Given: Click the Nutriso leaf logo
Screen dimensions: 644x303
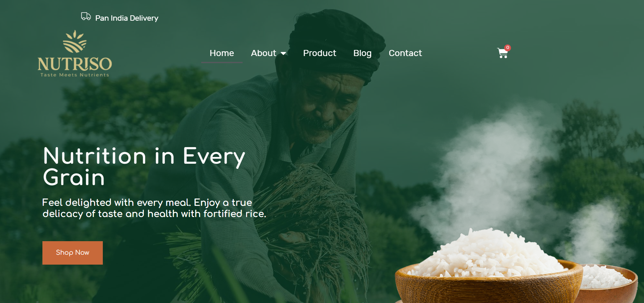Looking at the screenshot, I should tap(75, 41).
